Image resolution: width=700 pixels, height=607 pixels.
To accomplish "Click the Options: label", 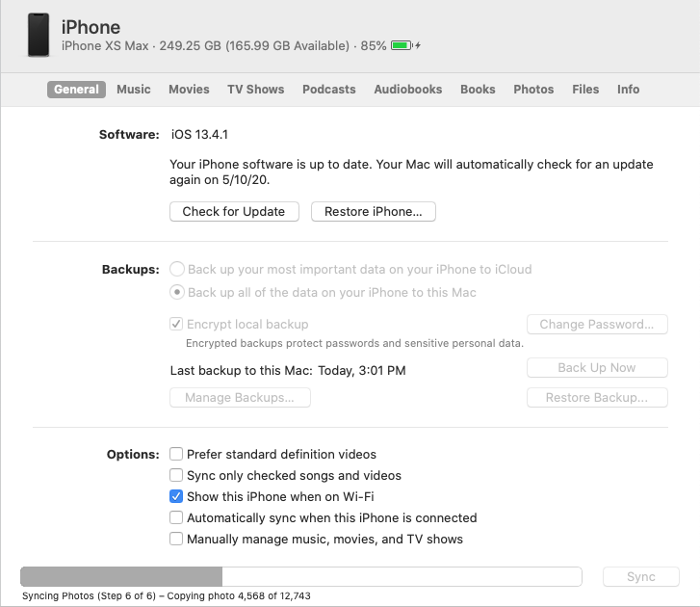I will coord(133,454).
